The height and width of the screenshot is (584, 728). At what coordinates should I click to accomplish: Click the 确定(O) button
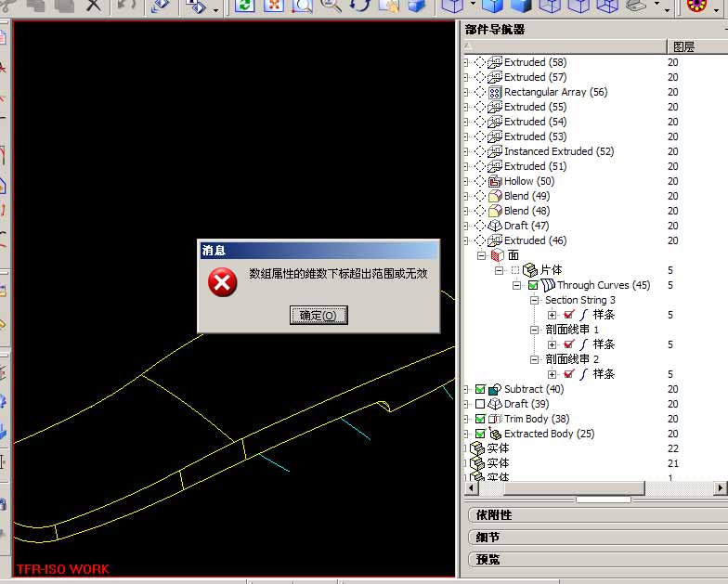tap(318, 316)
